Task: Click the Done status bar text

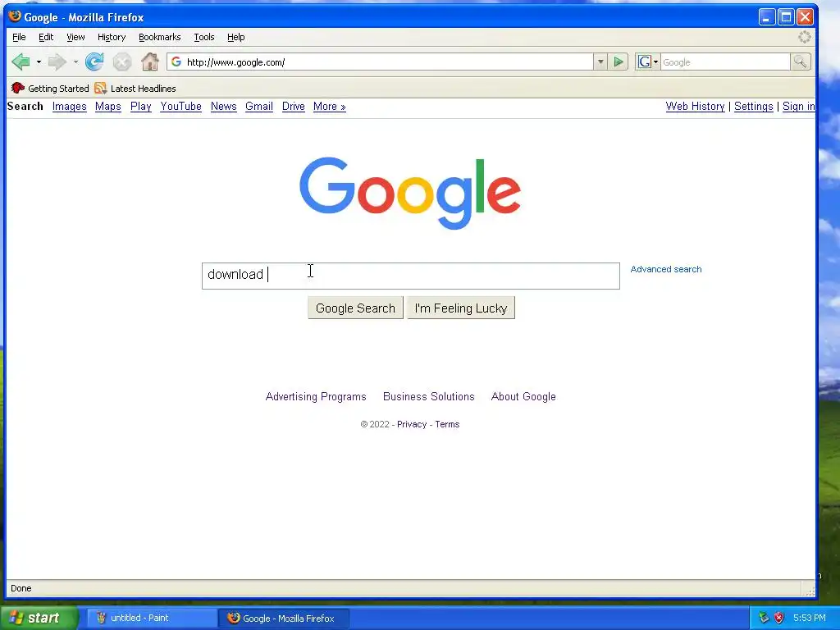Action: pos(21,588)
